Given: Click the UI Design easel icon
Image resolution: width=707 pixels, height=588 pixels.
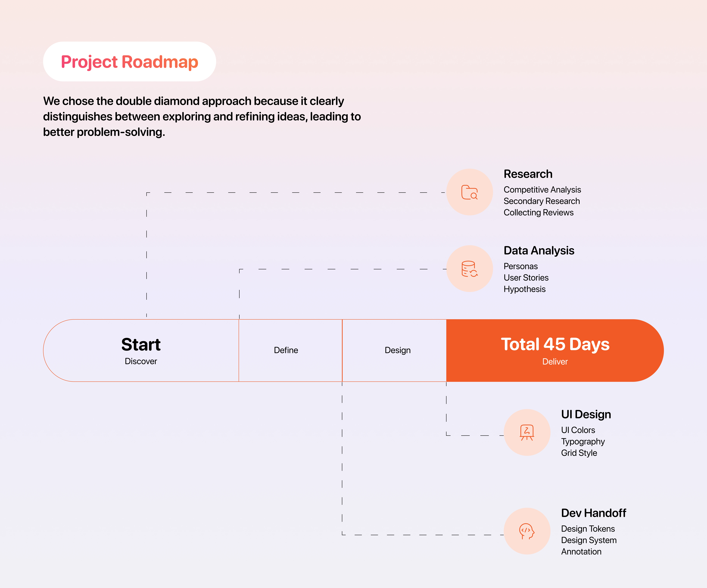Looking at the screenshot, I should click(527, 433).
